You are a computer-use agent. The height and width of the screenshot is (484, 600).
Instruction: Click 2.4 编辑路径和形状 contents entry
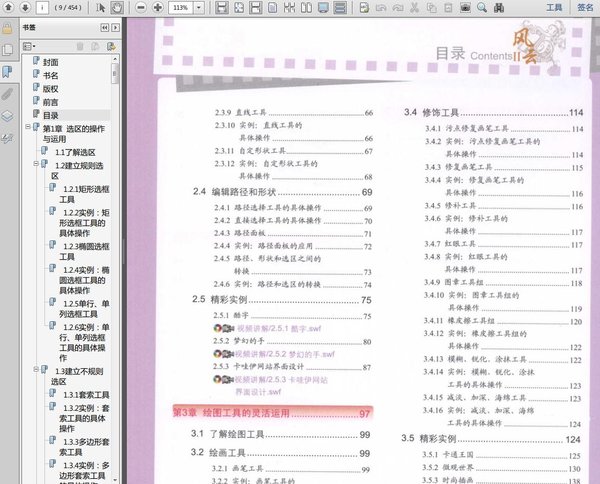282,192
